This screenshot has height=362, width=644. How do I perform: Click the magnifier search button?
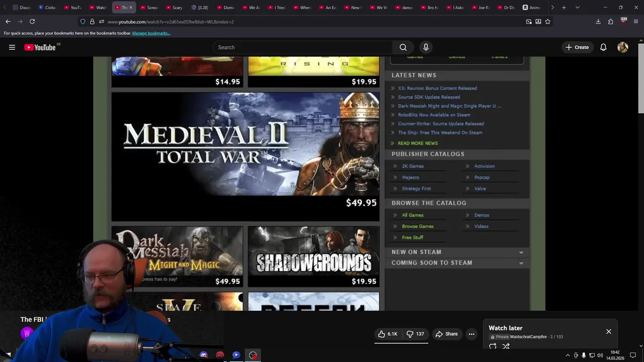403,47
